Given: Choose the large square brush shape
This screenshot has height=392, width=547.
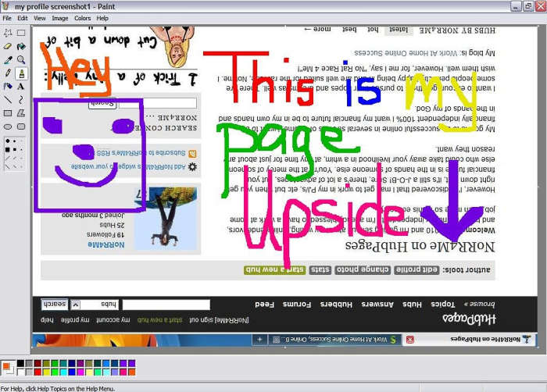Looking at the screenshot, I should pos(7,150).
